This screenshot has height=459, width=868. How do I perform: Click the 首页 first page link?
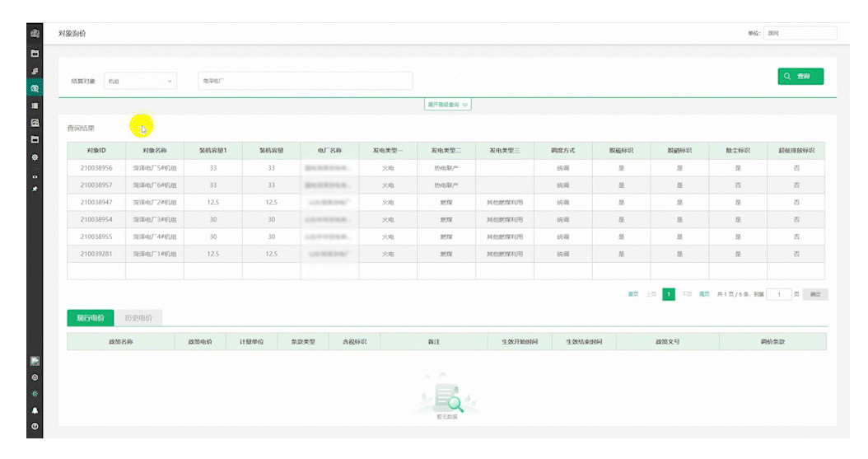click(633, 294)
